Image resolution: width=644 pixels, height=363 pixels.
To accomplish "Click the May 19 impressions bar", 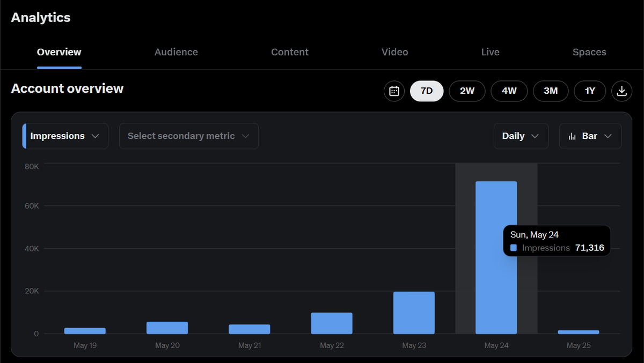I will 85,331.
